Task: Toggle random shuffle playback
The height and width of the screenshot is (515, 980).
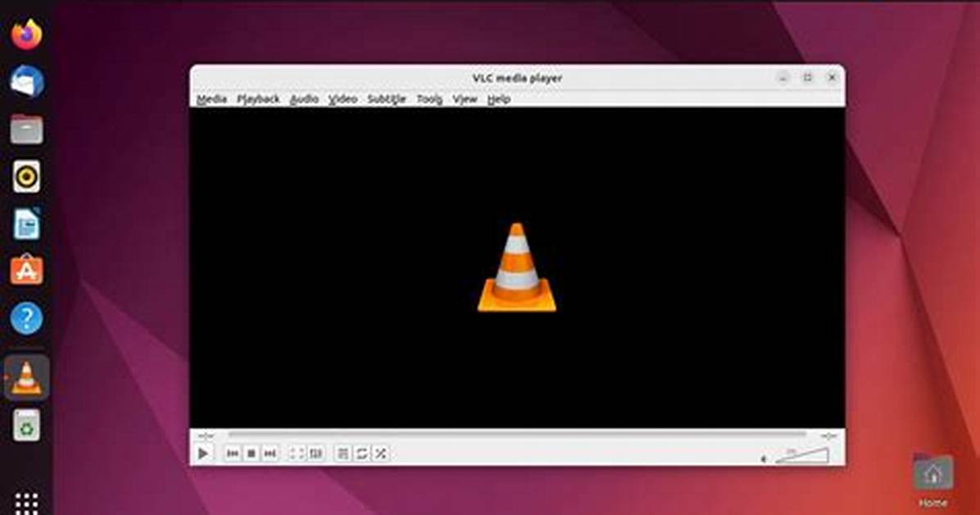Action: [381, 453]
